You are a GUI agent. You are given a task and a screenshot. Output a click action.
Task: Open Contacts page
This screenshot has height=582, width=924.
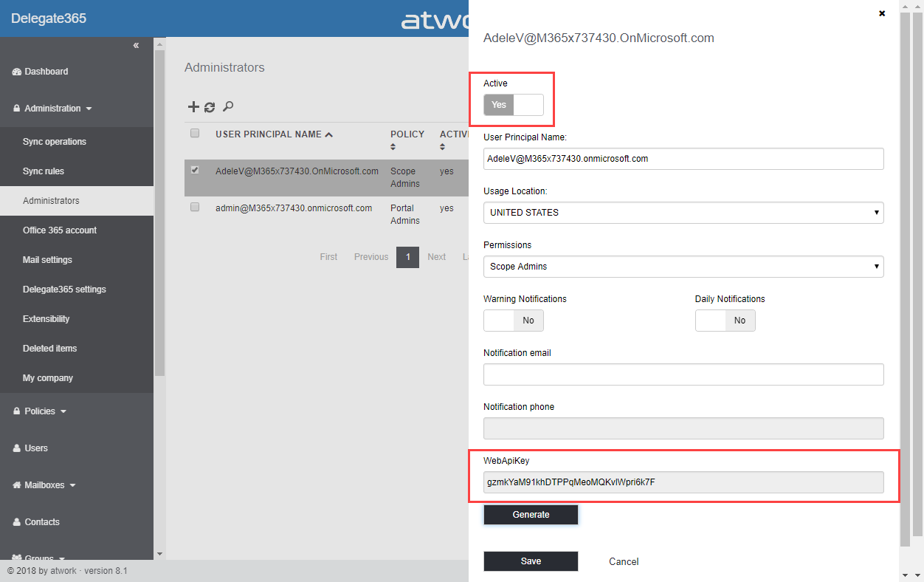42,522
